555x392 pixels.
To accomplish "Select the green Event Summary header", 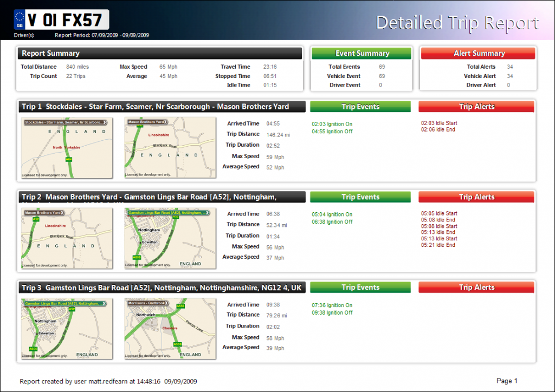I will point(362,54).
